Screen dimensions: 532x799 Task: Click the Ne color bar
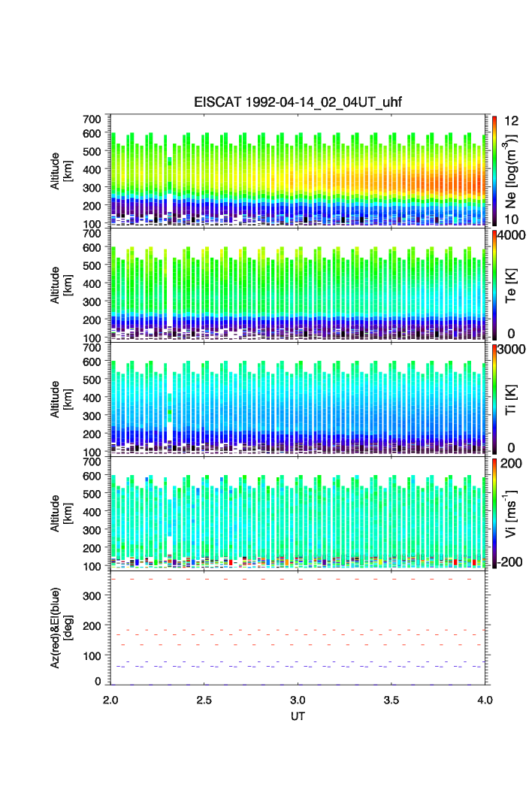(494, 171)
